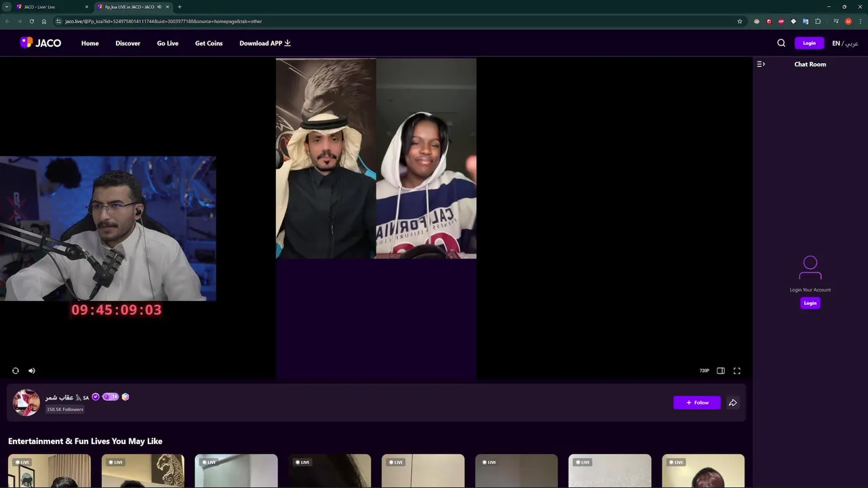The height and width of the screenshot is (488, 868).
Task: Open the second LIVE thumbnail with horse artwork
Action: 143,471
